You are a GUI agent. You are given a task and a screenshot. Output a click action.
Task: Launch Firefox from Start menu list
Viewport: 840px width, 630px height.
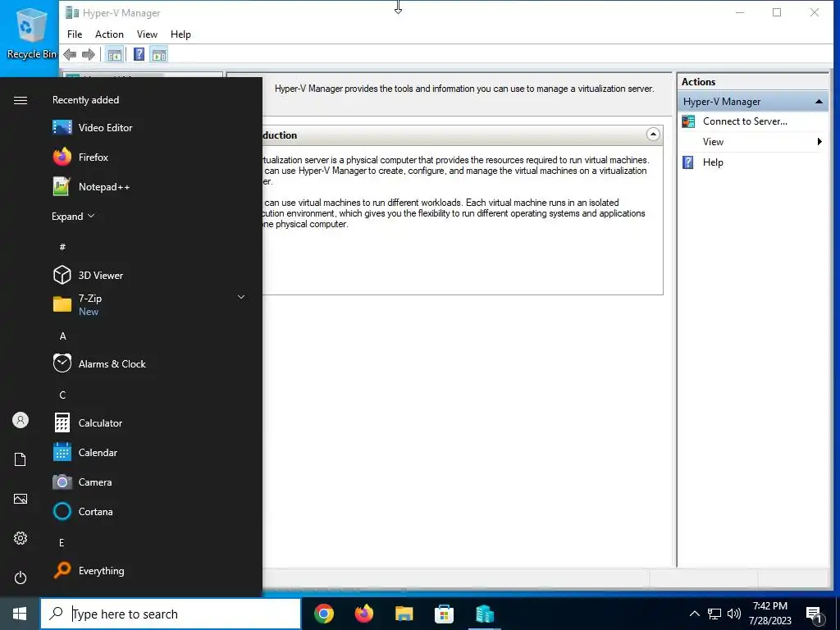pos(149,157)
